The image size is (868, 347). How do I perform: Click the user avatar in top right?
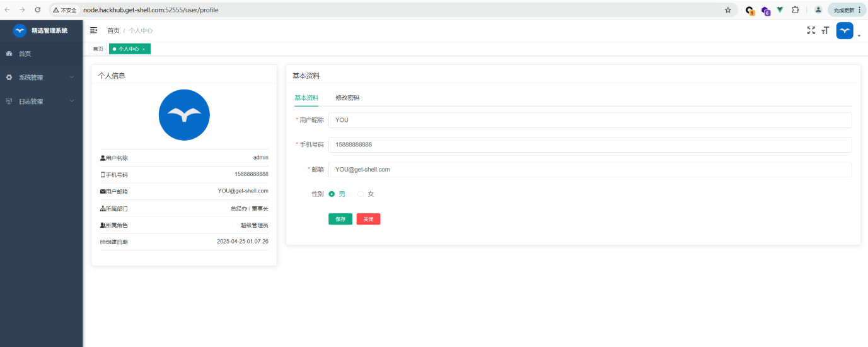(844, 30)
